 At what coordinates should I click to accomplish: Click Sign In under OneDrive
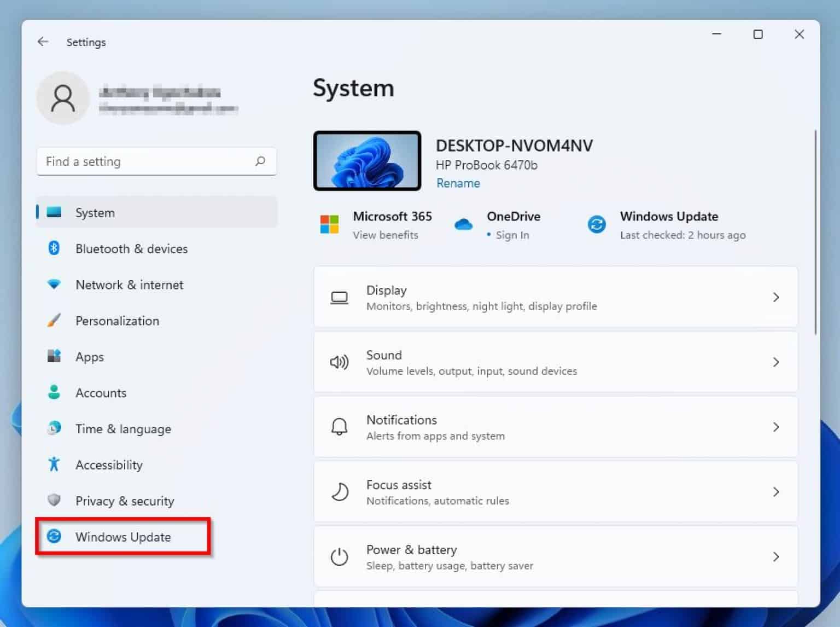coord(512,235)
